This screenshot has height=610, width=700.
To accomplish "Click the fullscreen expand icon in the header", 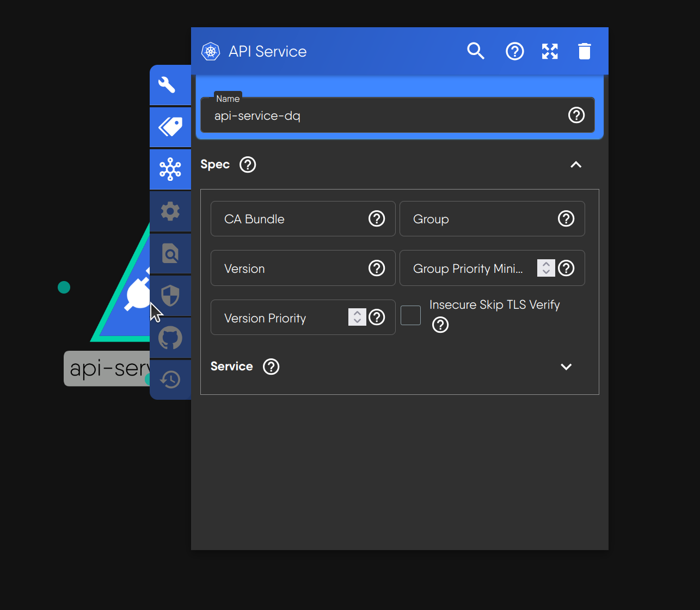I will point(550,51).
